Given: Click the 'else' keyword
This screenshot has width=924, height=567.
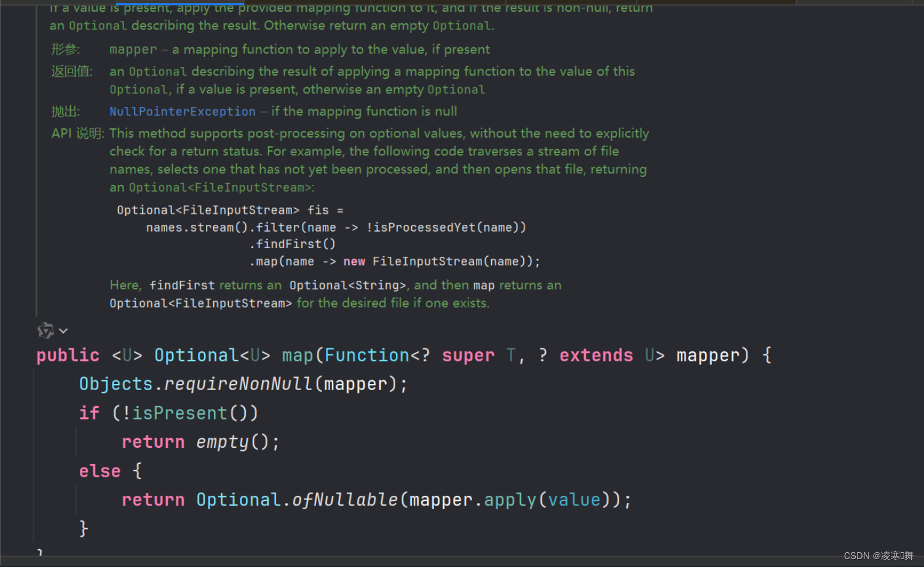Looking at the screenshot, I should coord(100,471).
